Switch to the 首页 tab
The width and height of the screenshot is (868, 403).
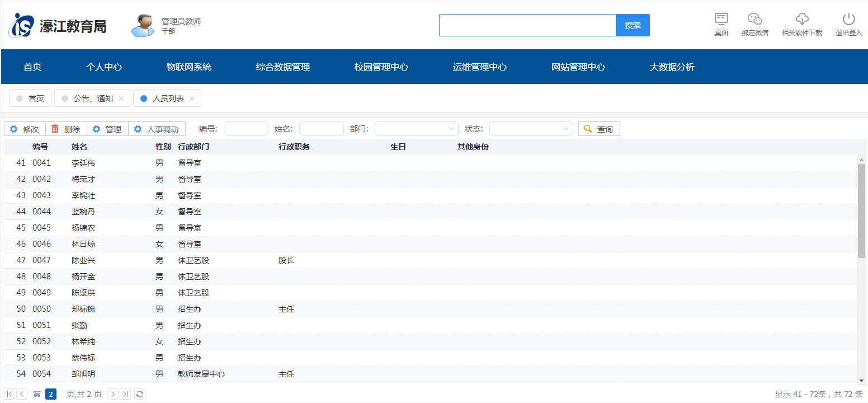pyautogui.click(x=30, y=99)
